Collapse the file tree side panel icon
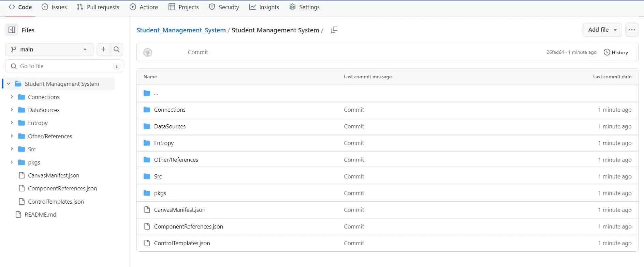Image resolution: width=644 pixels, height=267 pixels. [x=12, y=30]
